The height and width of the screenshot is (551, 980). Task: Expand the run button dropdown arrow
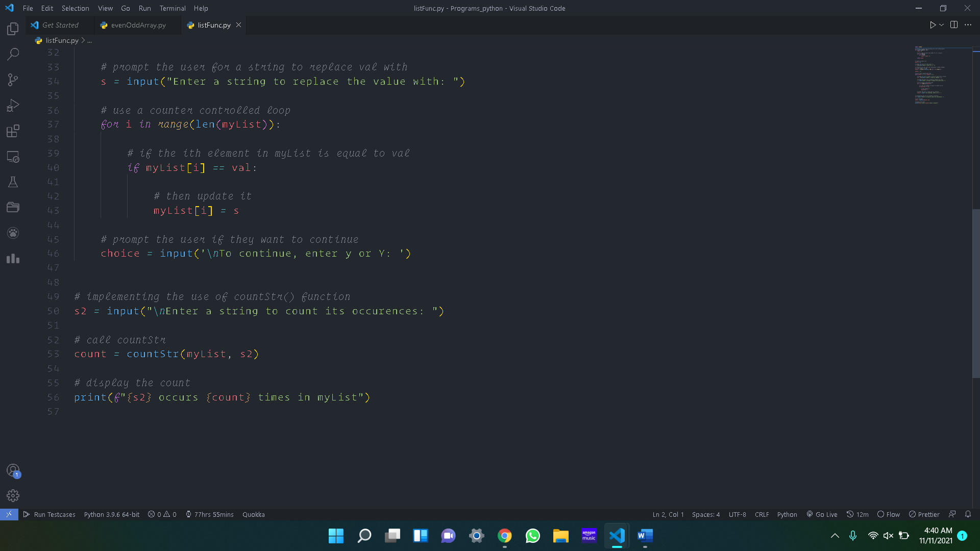[941, 25]
